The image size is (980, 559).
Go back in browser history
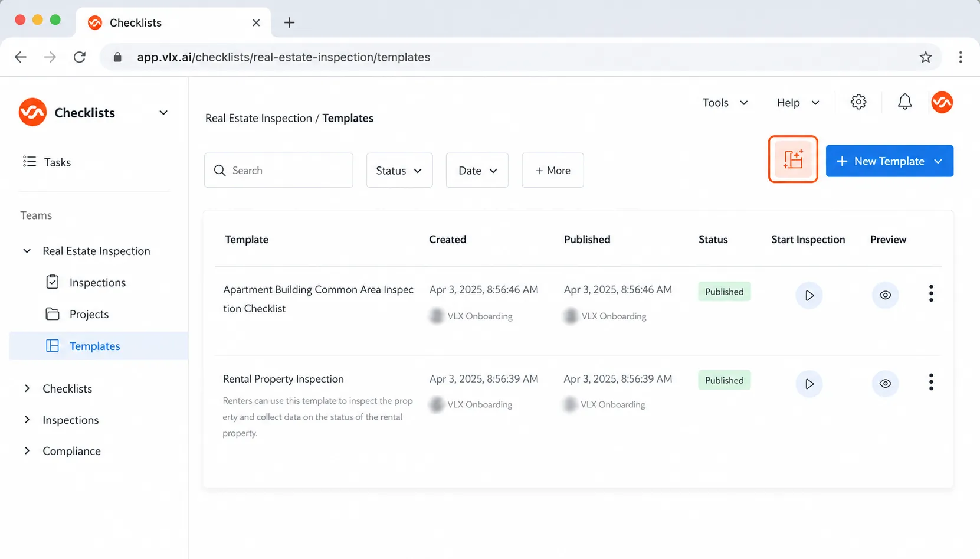point(21,57)
